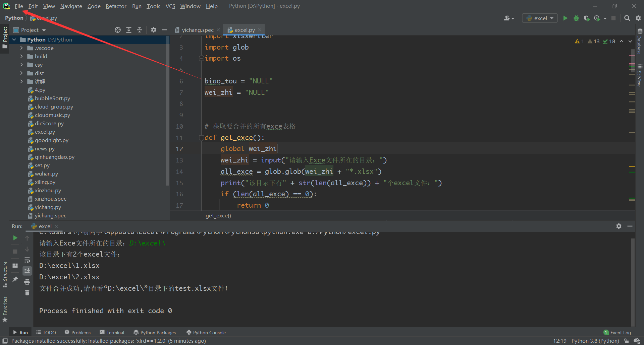
Task: Open IDE settings gear in top toolbar
Action: 638,18
